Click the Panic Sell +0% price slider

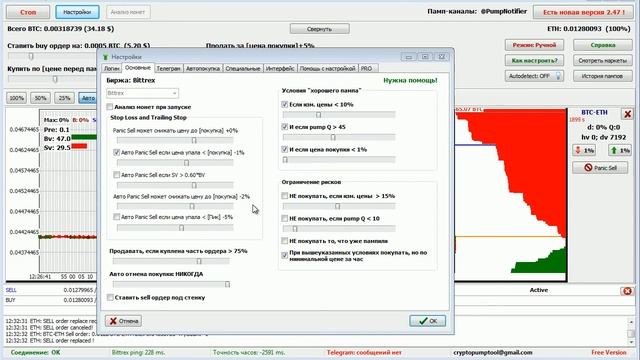(x=175, y=140)
